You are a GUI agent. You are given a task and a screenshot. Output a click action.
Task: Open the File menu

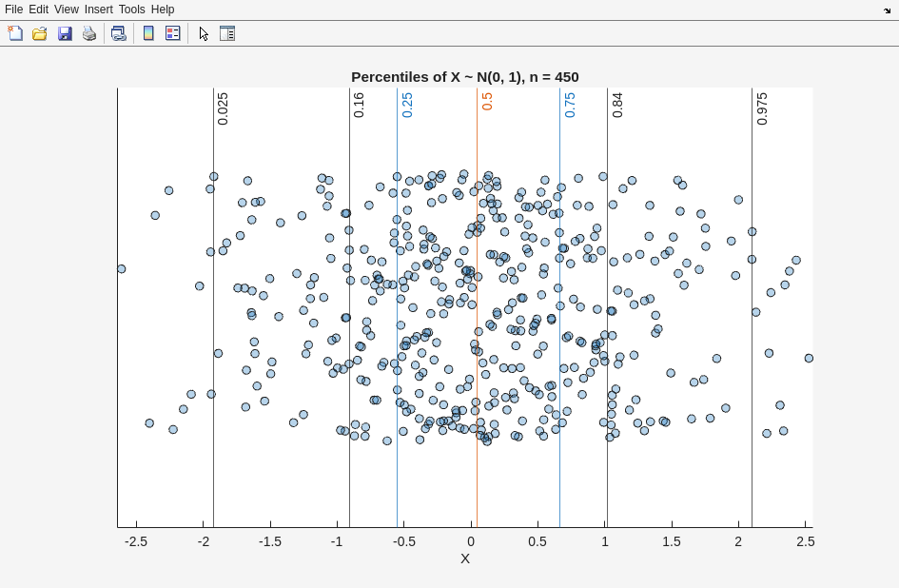click(x=13, y=10)
